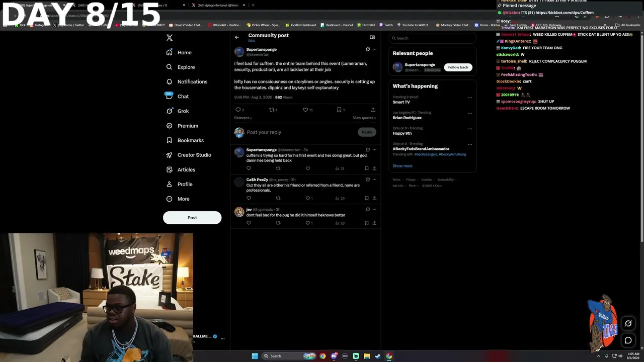Share the main Supertansponge post

(x=373, y=110)
